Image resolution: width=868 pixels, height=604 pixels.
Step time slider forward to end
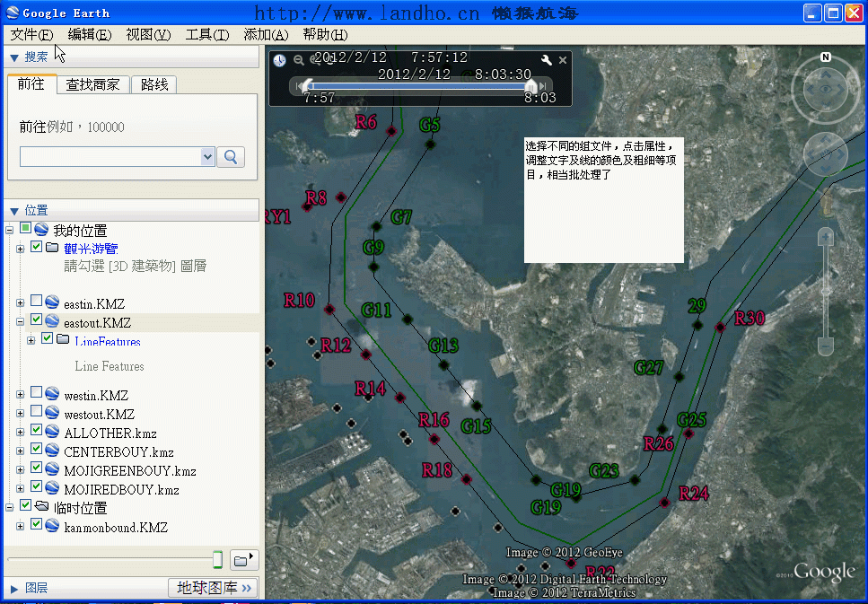[x=543, y=86]
